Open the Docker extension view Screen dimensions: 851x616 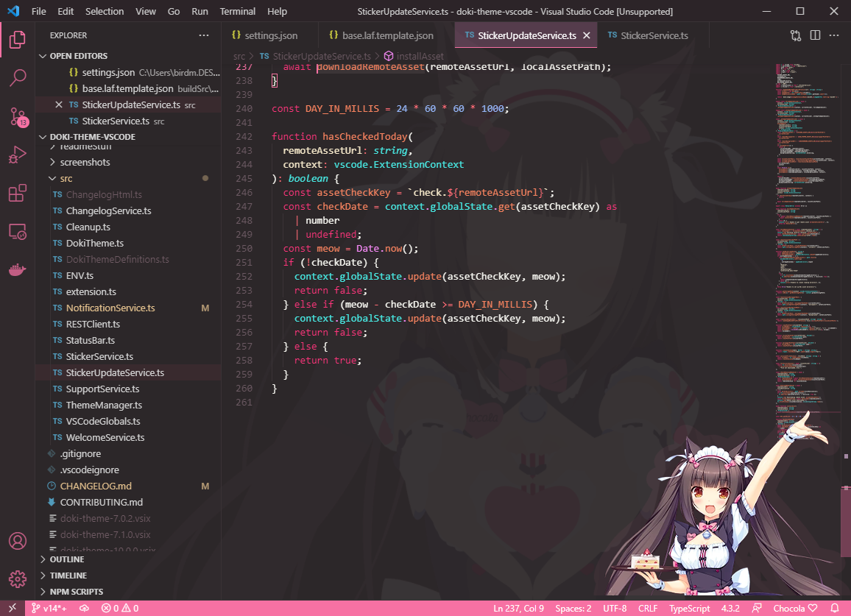tap(18, 269)
